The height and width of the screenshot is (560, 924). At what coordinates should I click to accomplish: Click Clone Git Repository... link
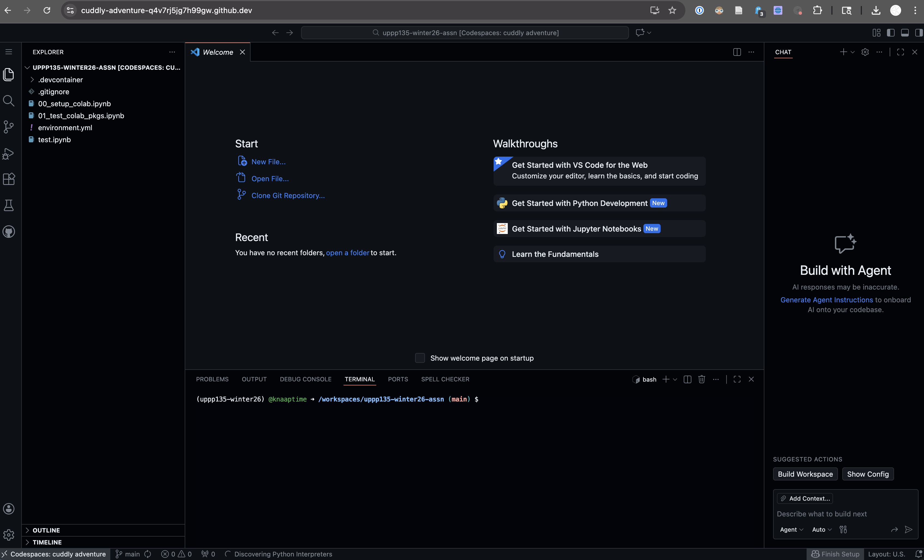coord(288,195)
